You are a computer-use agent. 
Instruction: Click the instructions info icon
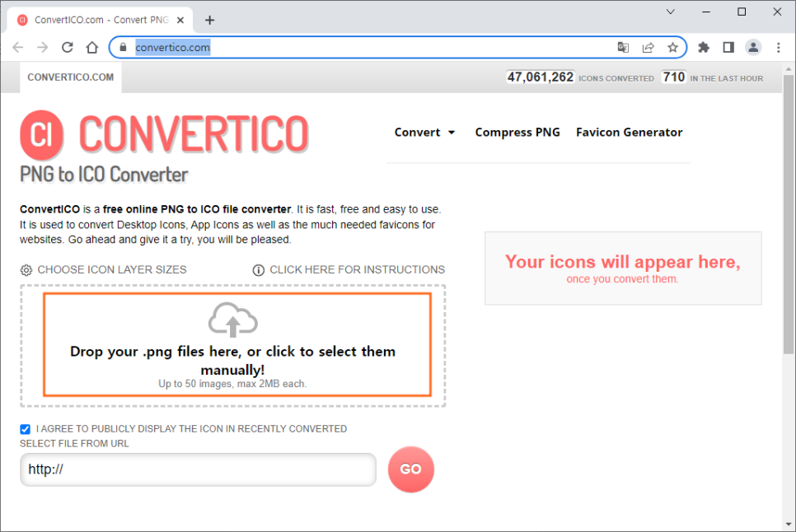259,270
